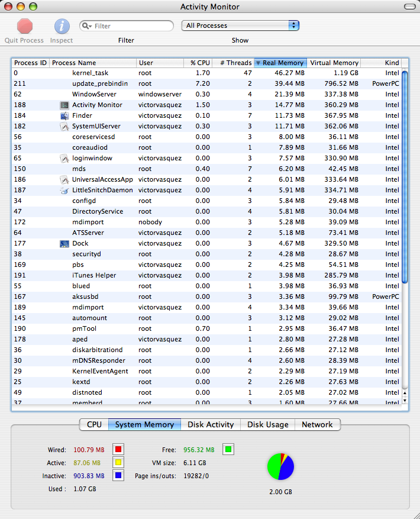Sort by # Threads column header
The image size is (420, 519).
click(x=233, y=63)
